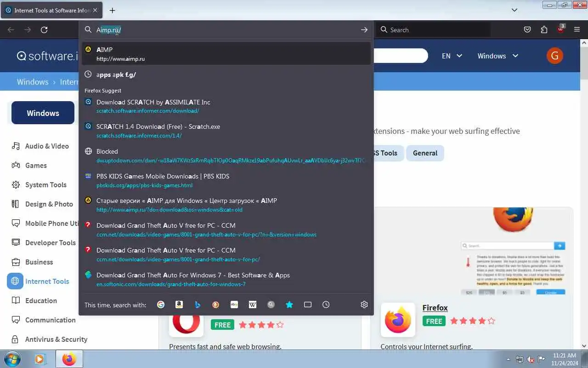Open System Tools category

[46, 184]
